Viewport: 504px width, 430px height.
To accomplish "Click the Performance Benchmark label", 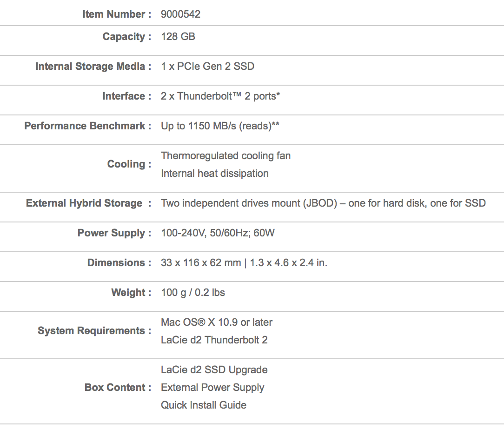I will click(x=88, y=126).
